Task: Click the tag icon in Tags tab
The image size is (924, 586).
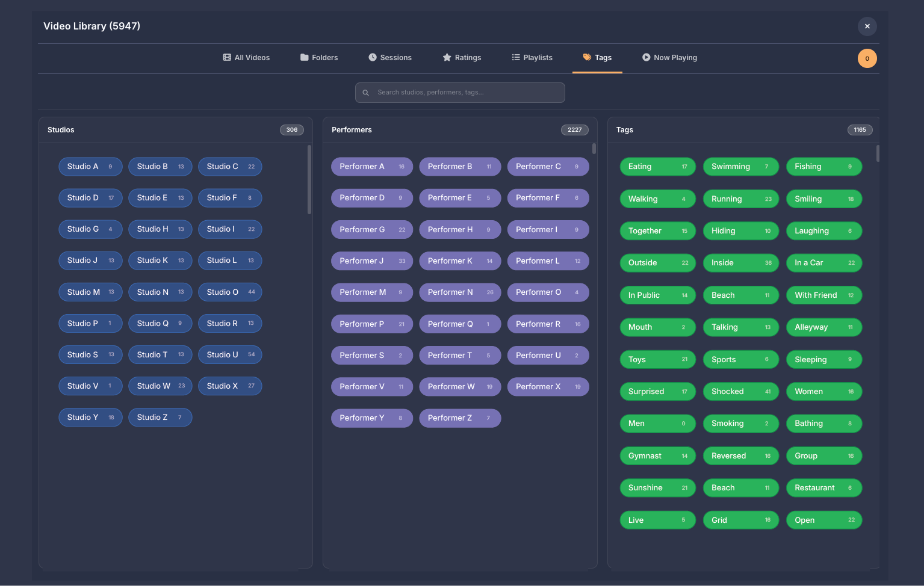Action: [x=587, y=58]
